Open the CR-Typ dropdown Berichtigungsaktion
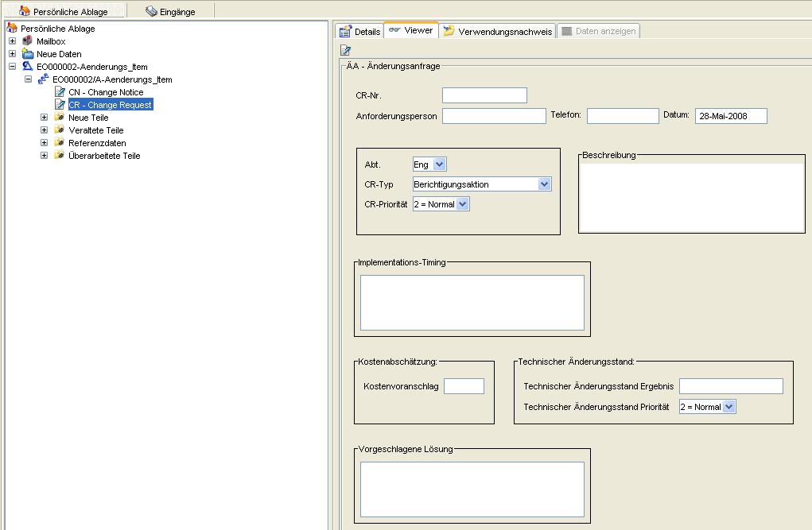 [544, 184]
